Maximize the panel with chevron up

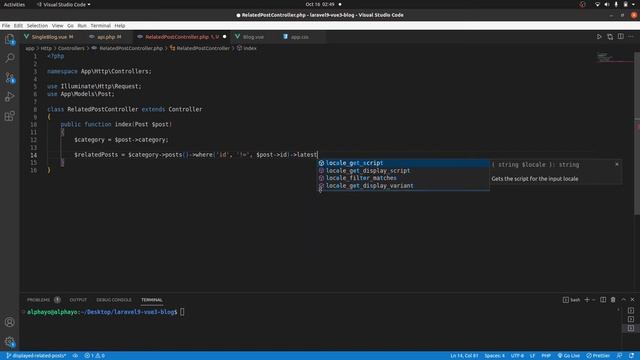tap(623, 300)
